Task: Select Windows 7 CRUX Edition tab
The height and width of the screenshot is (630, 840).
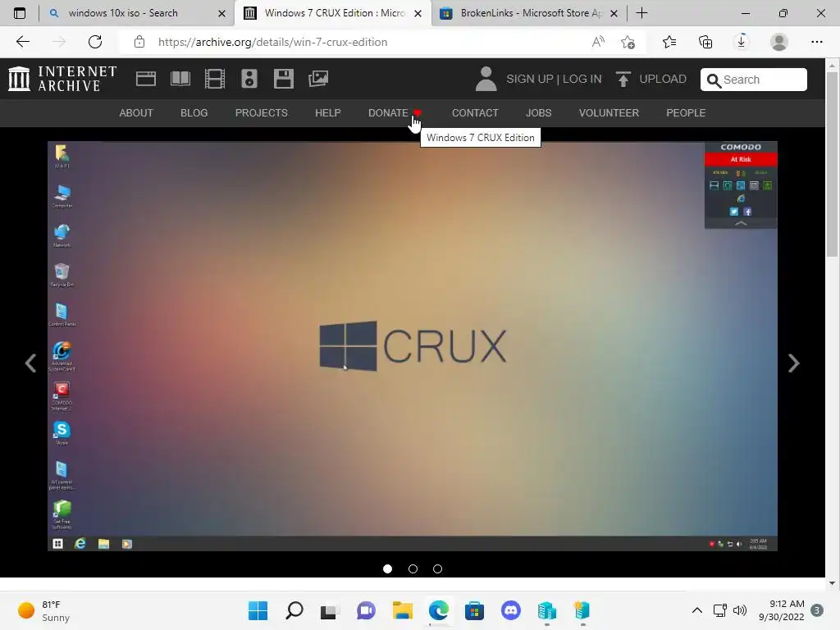Action: [335, 13]
